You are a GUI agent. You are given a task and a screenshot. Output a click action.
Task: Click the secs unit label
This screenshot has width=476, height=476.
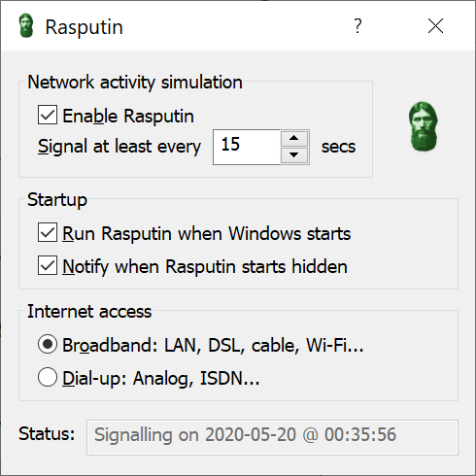click(x=338, y=147)
